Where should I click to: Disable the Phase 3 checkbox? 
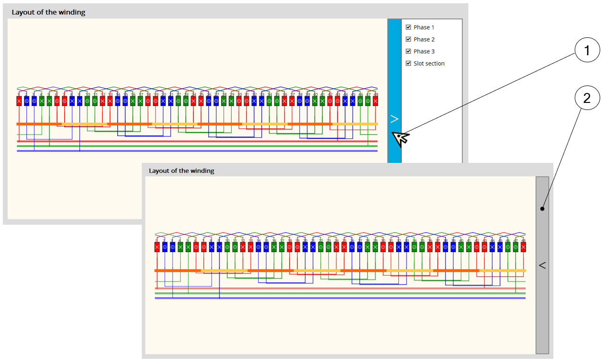point(408,51)
